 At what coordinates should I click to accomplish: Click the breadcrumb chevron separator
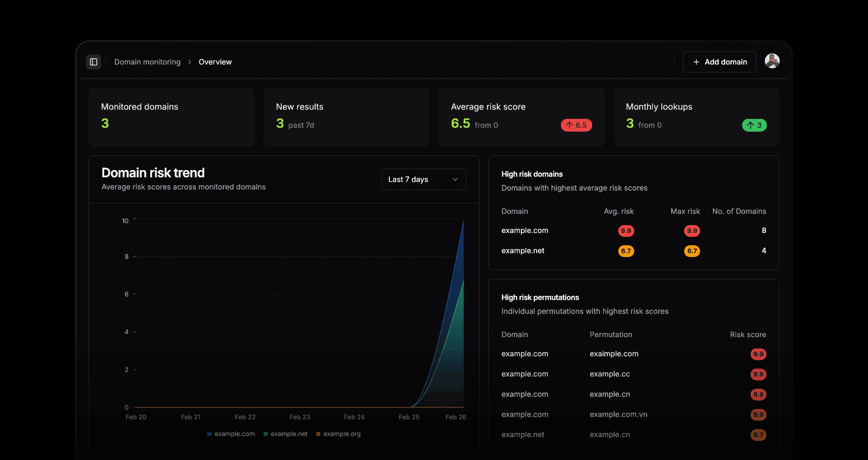point(190,62)
